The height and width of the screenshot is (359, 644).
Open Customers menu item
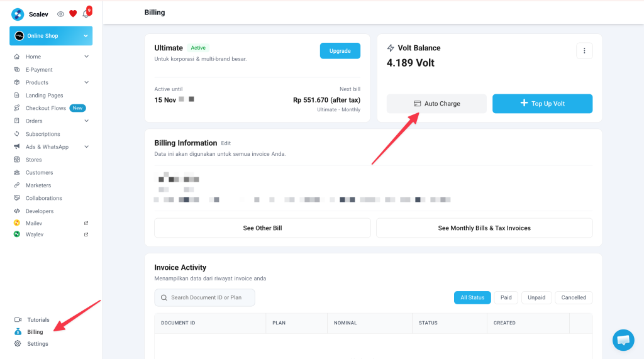click(40, 172)
